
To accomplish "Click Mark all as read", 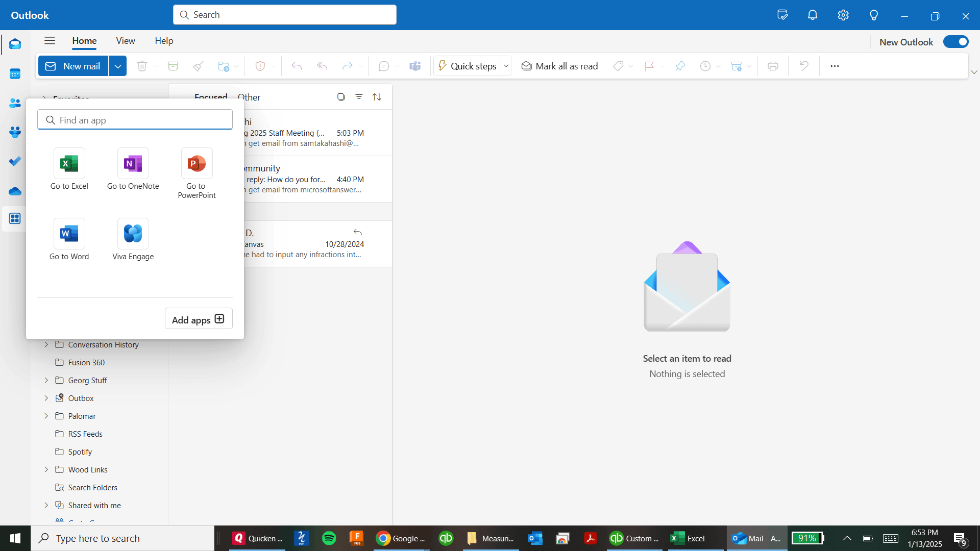I will [559, 66].
